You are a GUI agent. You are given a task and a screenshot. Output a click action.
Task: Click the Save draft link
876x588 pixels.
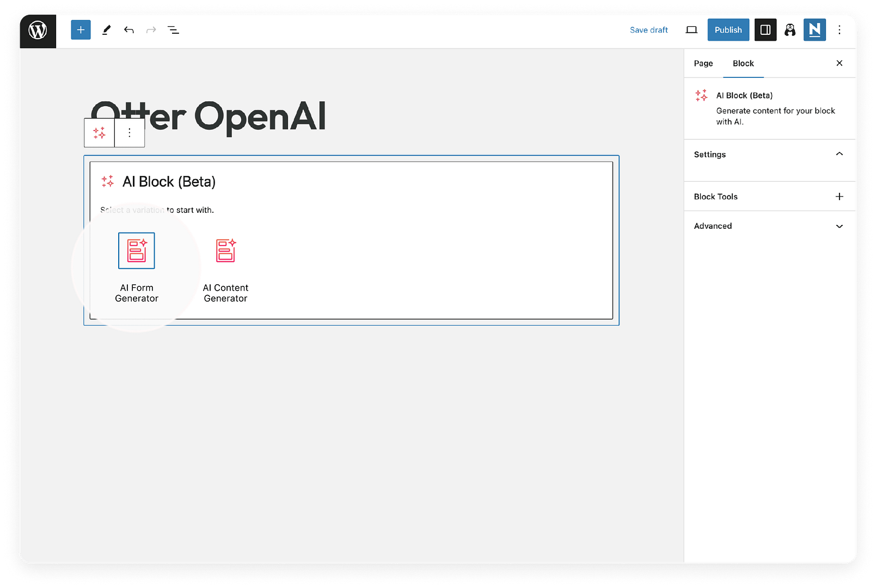[648, 30]
